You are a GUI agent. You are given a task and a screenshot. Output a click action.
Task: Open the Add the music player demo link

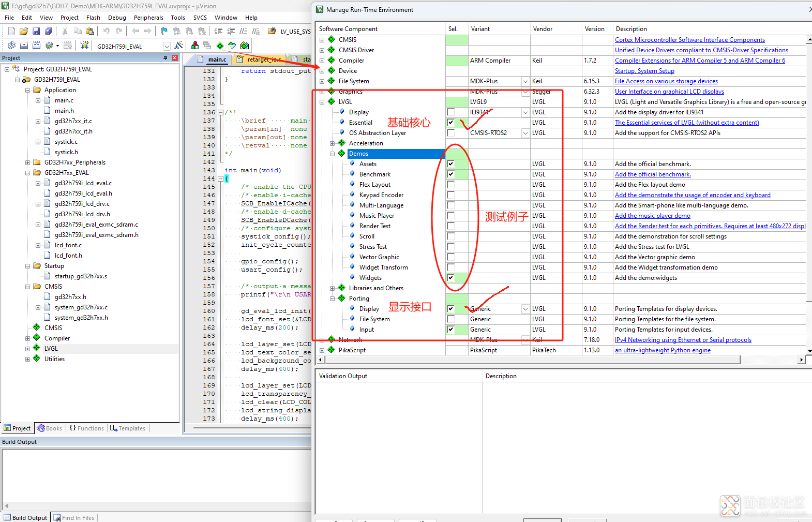pos(653,216)
